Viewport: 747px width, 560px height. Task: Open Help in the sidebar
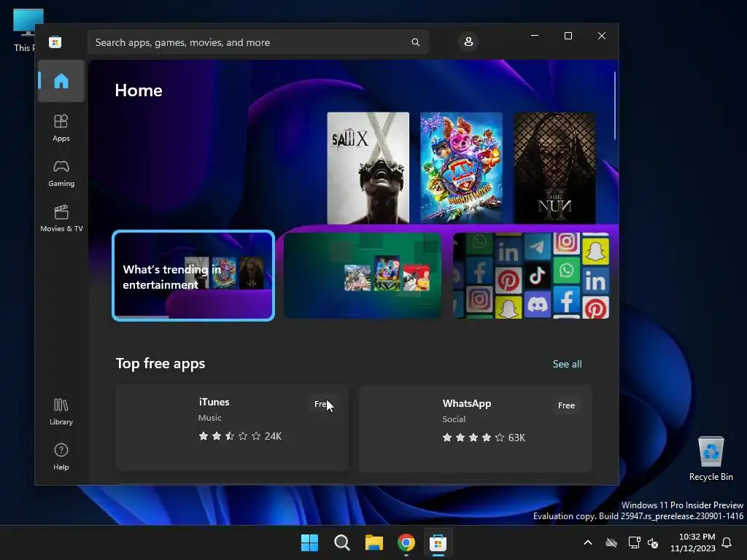(61, 456)
